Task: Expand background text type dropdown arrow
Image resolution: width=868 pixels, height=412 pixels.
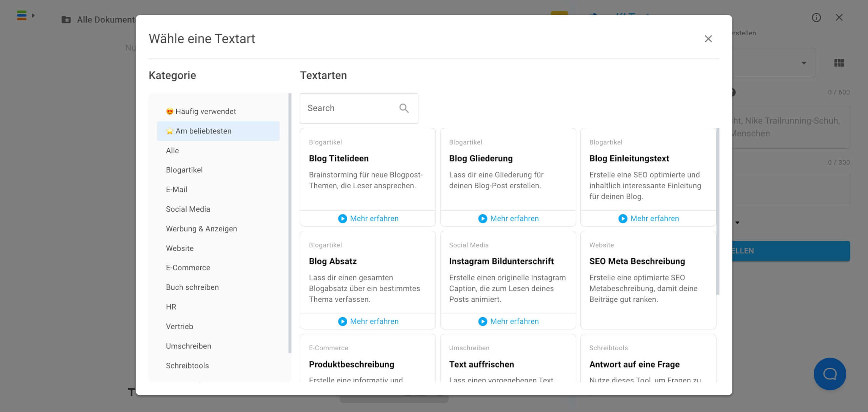Action: pos(804,63)
